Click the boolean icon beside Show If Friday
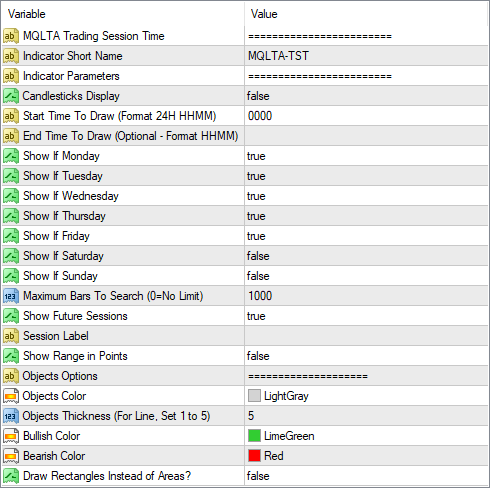Screen dimensions: 490x488 tap(11, 236)
